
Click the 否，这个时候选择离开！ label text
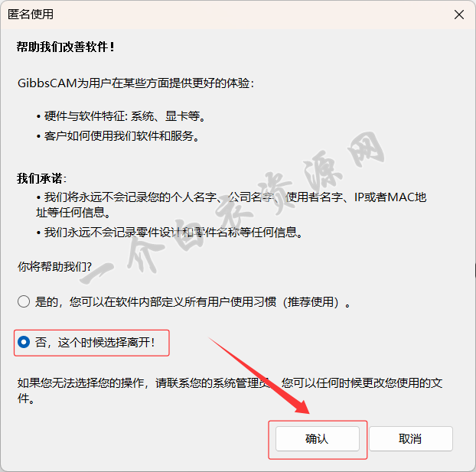tap(95, 343)
